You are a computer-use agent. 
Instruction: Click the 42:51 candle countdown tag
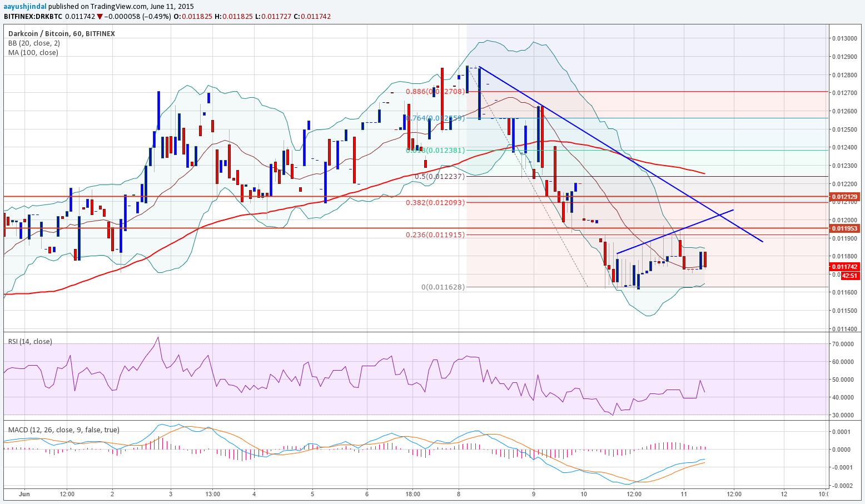tap(849, 276)
